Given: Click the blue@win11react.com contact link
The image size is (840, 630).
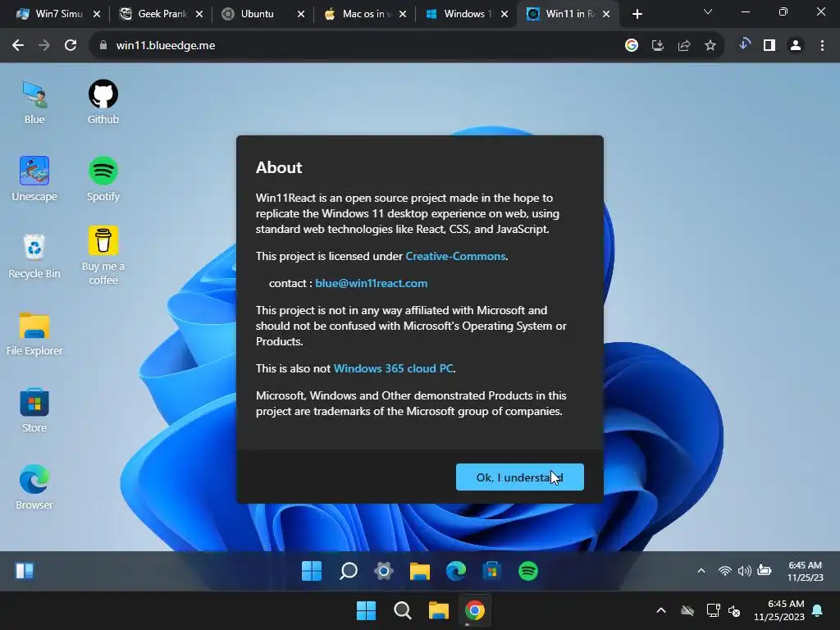Looking at the screenshot, I should click(372, 283).
